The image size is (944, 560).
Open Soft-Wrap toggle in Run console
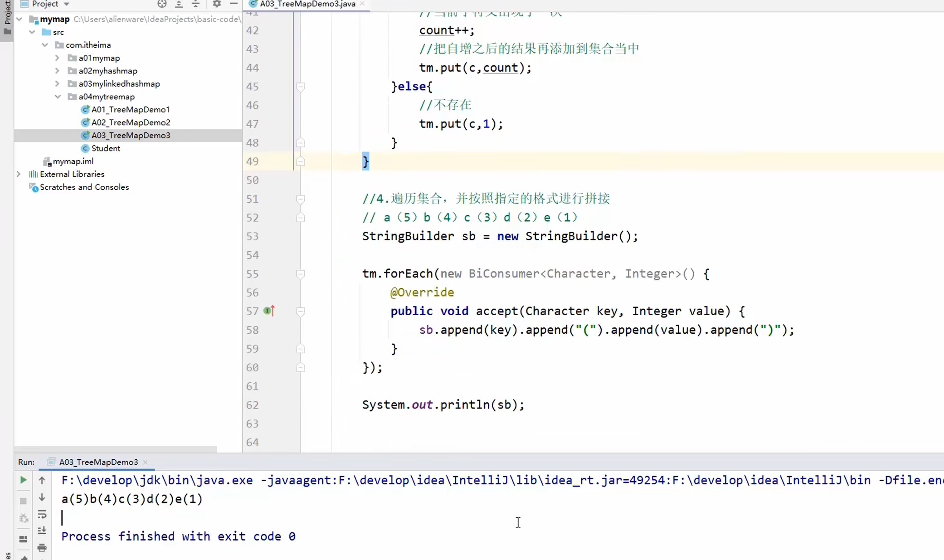point(42,515)
